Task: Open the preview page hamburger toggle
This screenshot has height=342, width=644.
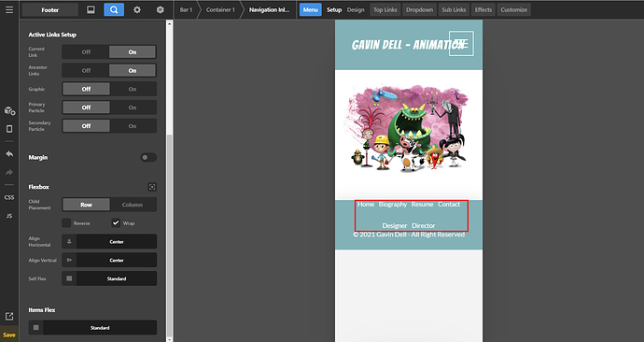Action: tap(461, 43)
